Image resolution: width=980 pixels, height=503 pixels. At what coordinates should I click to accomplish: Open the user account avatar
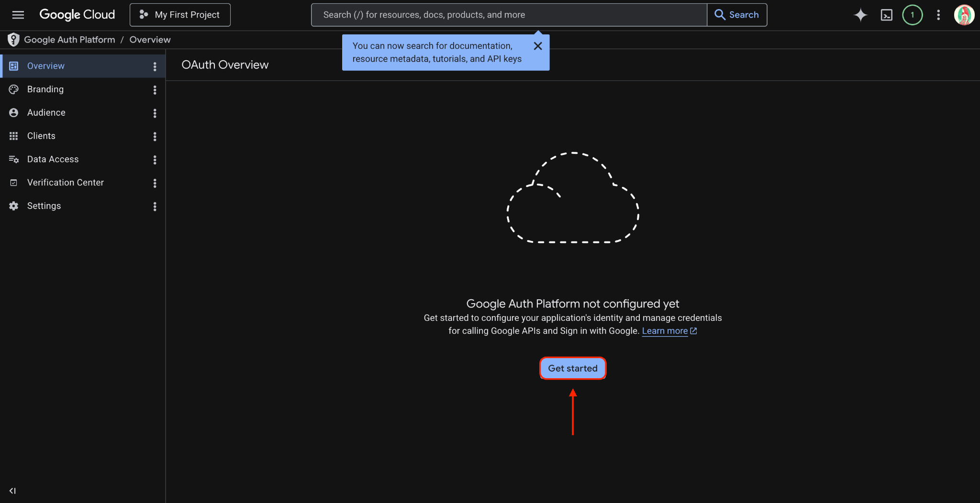(964, 15)
